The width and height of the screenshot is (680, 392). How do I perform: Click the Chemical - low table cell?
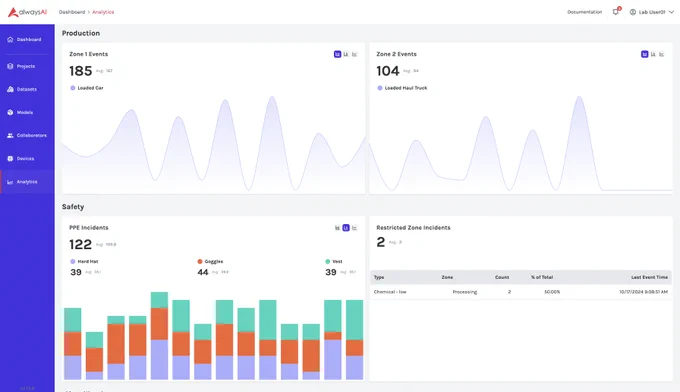click(390, 292)
